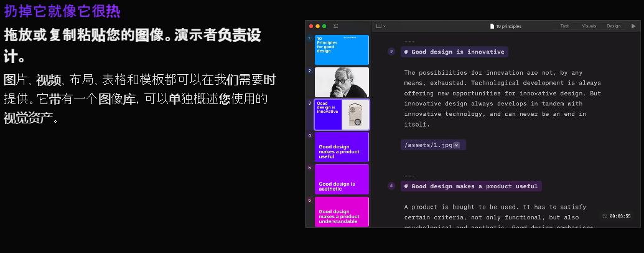
Task: Start the presentation with the play icon
Action: pos(633,26)
